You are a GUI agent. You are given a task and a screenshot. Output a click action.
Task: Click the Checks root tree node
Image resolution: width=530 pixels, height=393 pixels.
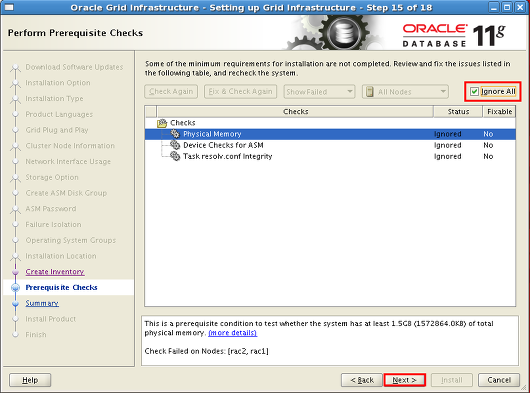[x=183, y=123]
